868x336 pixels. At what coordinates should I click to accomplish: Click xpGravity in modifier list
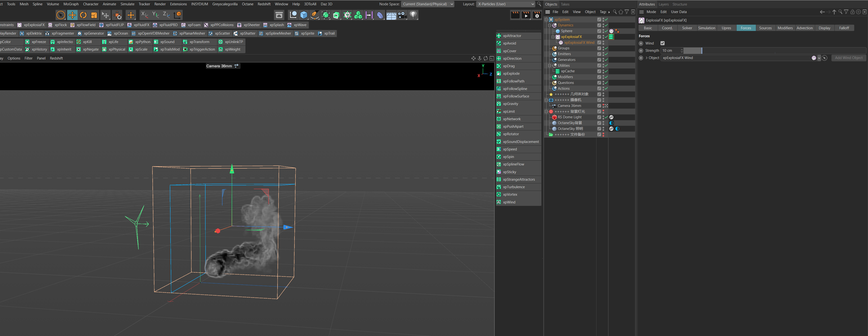point(518,104)
